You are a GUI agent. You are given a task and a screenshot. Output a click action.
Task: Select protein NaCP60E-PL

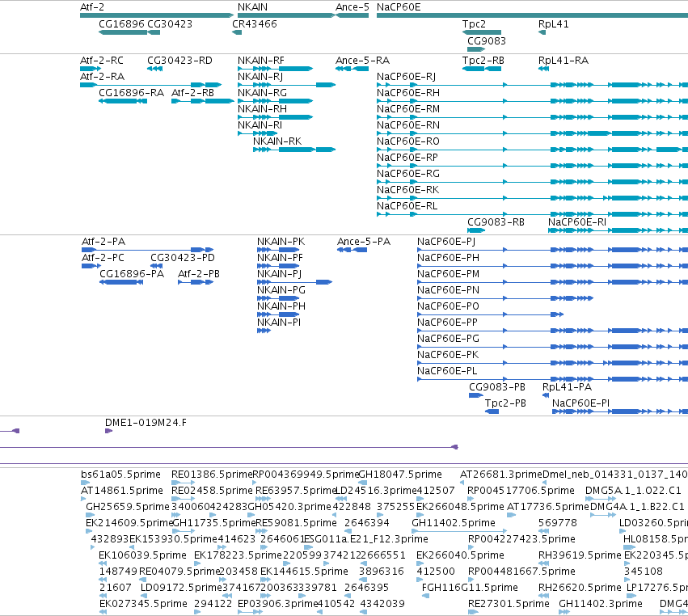[447, 371]
